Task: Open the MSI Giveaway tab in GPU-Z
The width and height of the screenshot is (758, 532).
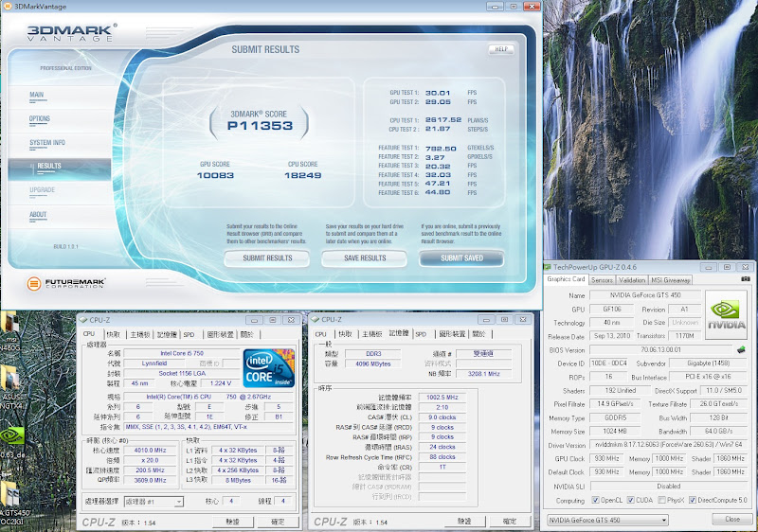Action: point(670,280)
